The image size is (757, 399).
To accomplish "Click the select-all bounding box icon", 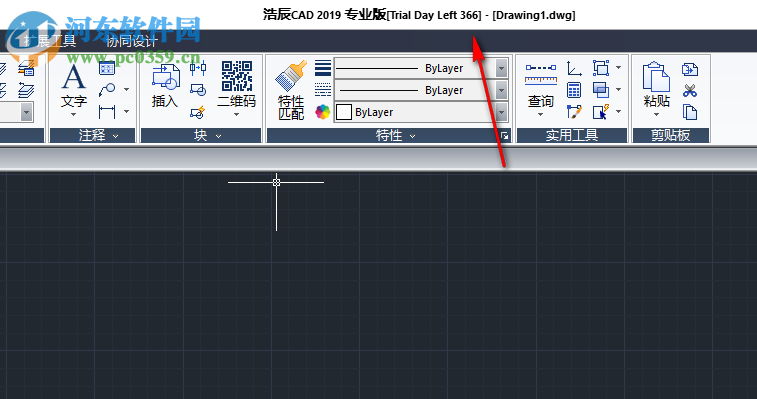I will pyautogui.click(x=601, y=68).
